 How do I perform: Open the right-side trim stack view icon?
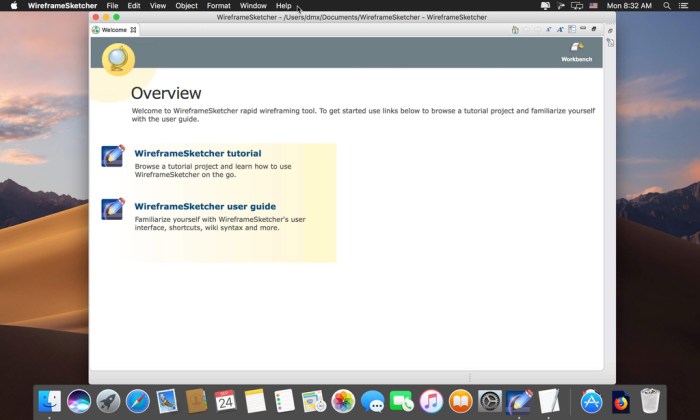[610, 42]
